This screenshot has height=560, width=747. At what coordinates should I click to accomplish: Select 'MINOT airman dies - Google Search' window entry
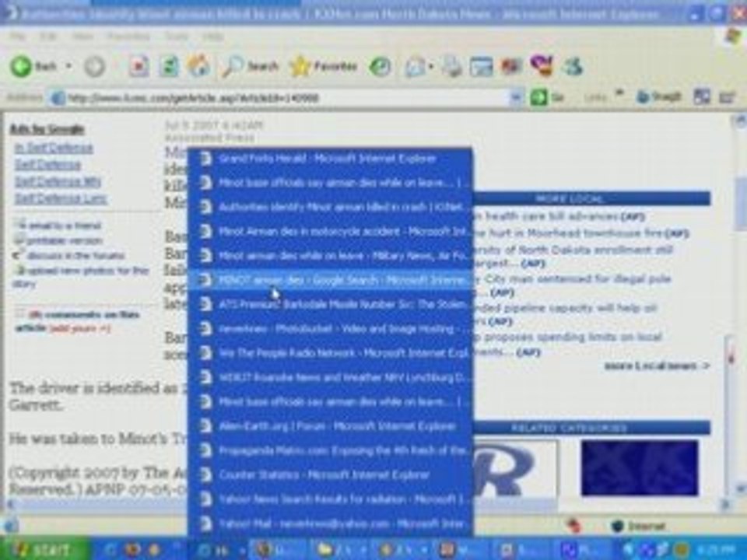pyautogui.click(x=330, y=280)
